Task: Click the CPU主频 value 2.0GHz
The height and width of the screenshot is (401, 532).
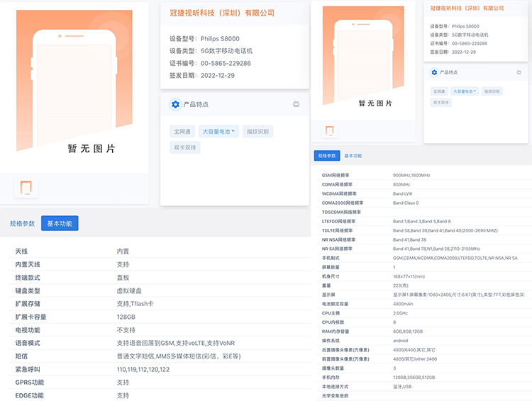Action: coord(400,313)
